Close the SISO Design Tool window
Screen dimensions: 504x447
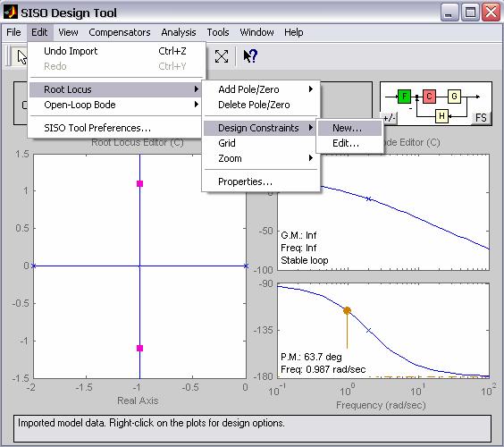pyautogui.click(x=491, y=13)
